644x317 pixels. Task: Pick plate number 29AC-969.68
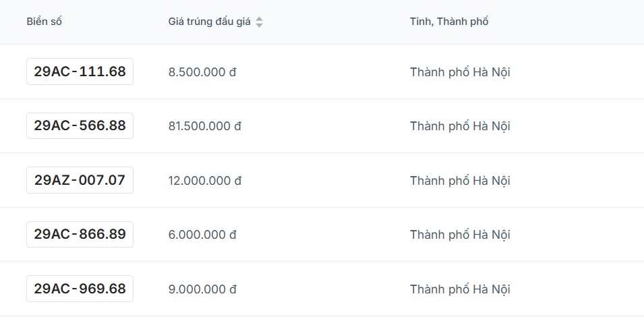point(80,289)
